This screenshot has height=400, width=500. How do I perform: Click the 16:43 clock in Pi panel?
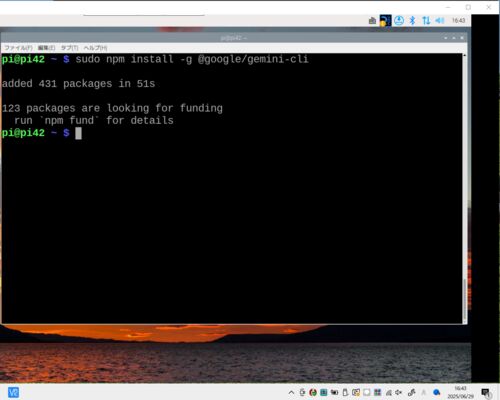(458, 21)
